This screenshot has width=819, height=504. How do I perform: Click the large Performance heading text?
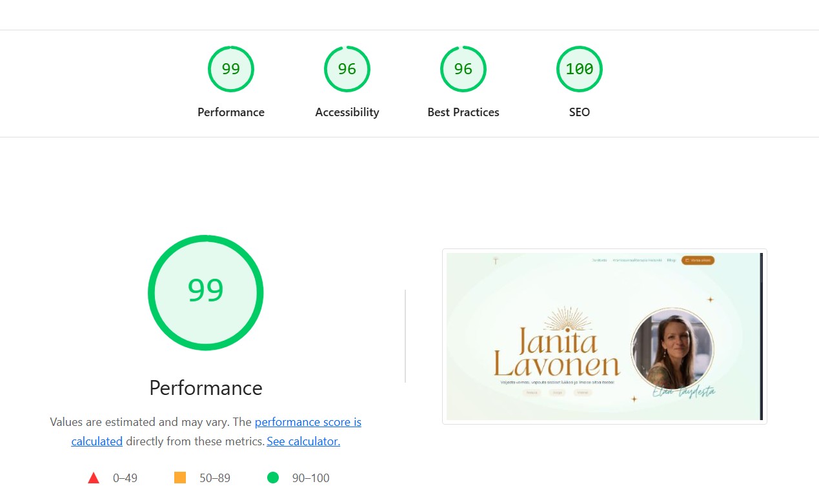205,388
